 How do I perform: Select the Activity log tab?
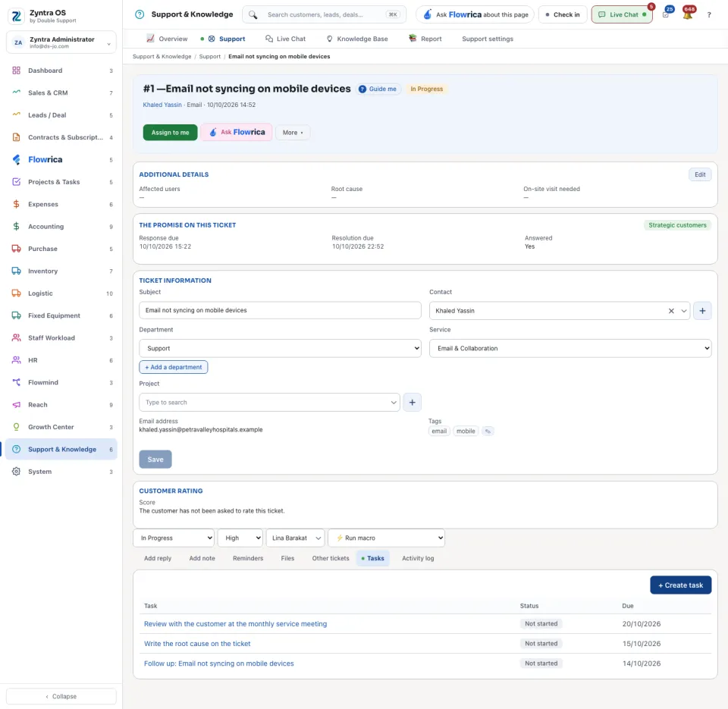pyautogui.click(x=418, y=559)
